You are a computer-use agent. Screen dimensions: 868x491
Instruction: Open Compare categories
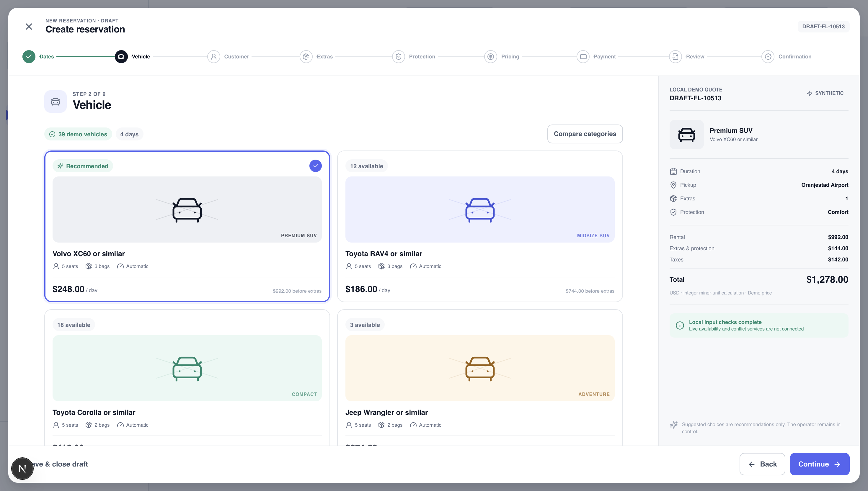[x=585, y=134]
